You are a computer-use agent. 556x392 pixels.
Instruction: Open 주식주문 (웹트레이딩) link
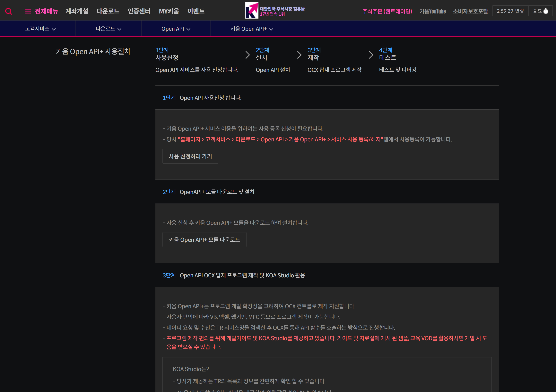387,11
